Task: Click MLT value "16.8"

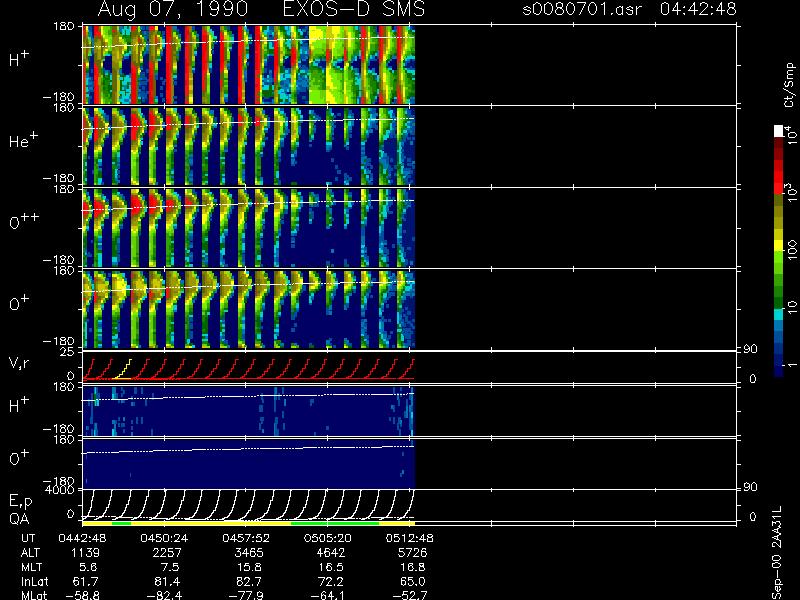Action: 413,567
